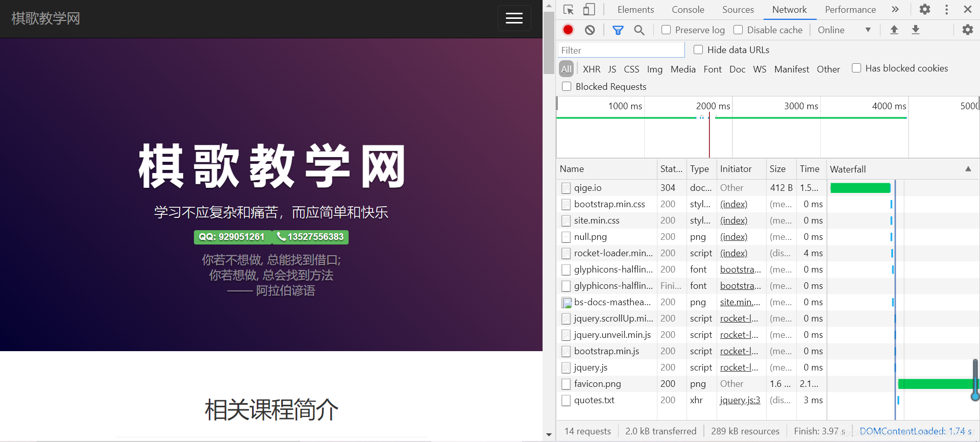Open DevTools settings gear in the tab bar
Screen dimensions: 980x442
924,10
